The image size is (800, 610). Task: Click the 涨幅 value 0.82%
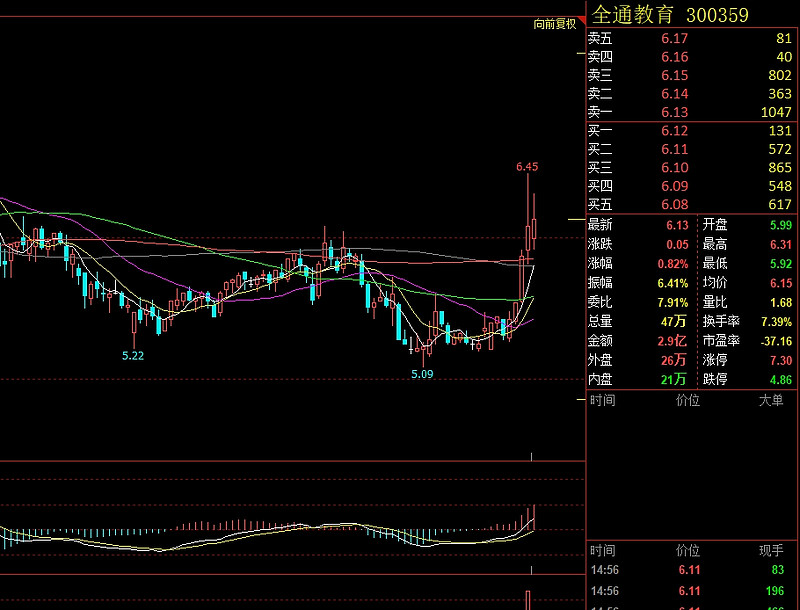tap(672, 264)
